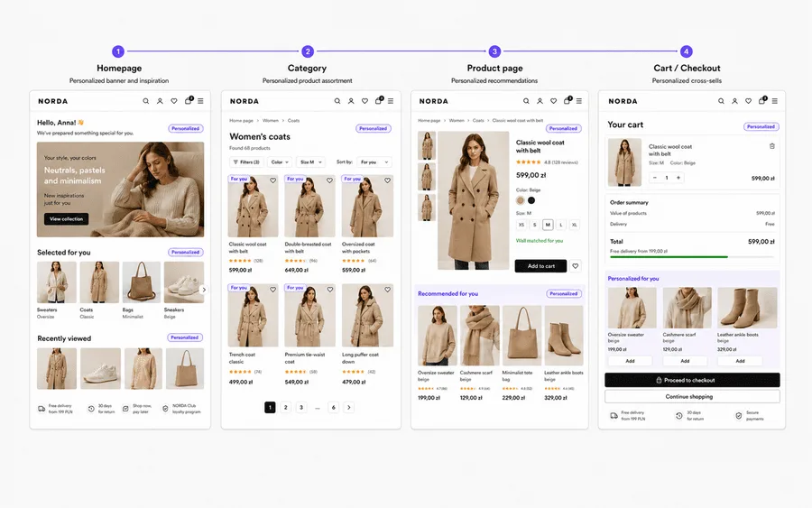The width and height of the screenshot is (812, 508).
Task: Open the Sneakers Beige category tile
Action: coord(184,290)
